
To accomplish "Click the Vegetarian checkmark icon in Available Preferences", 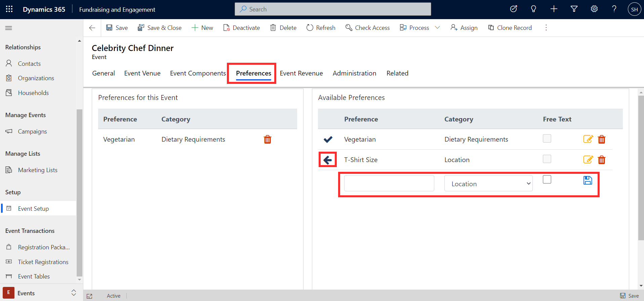I will [328, 139].
